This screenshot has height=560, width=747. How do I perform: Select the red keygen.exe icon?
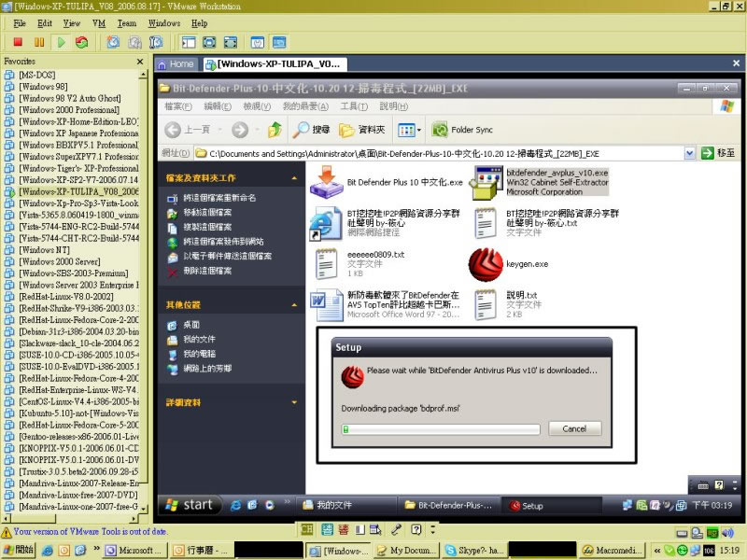486,264
